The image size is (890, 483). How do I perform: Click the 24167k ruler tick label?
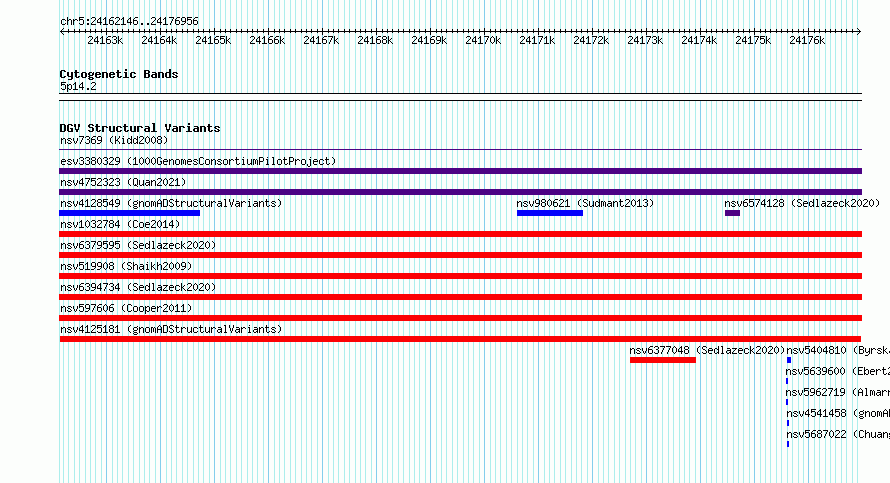pos(321,40)
